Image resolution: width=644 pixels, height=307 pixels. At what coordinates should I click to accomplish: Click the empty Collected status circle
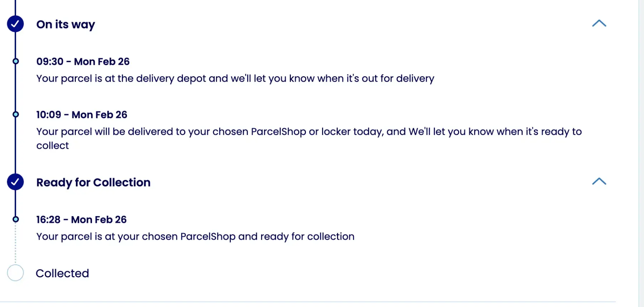coord(15,273)
